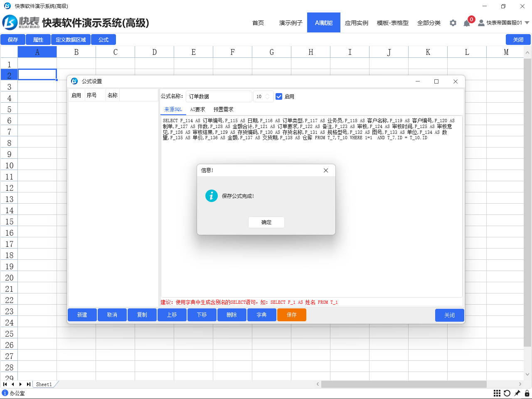Open the 属性 toolbar button

click(38, 39)
